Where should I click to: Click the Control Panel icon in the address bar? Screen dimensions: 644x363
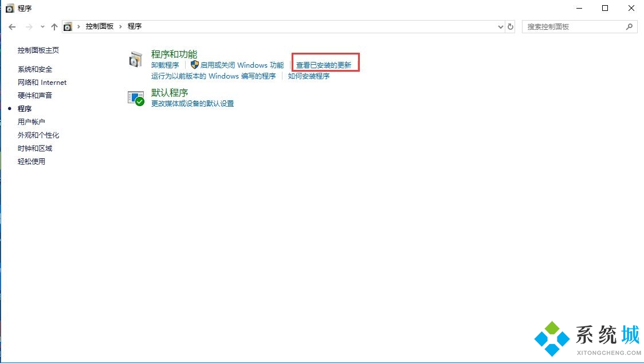coord(68,26)
